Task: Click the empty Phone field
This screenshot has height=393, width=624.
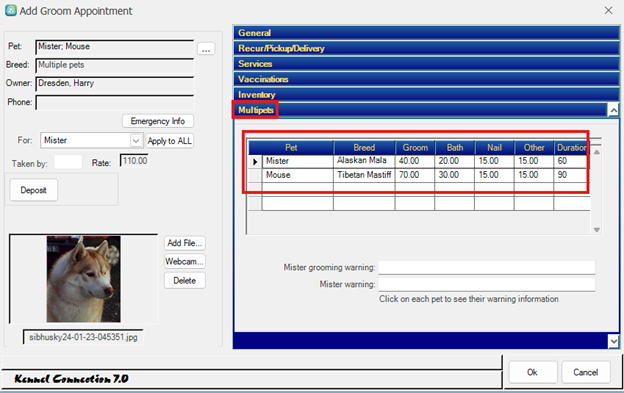Action: point(115,102)
